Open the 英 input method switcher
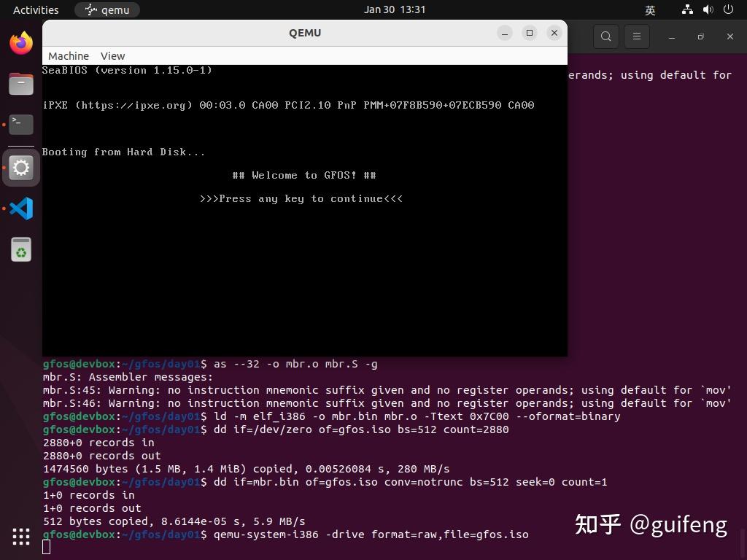Image resolution: width=747 pixels, height=560 pixels. click(x=649, y=9)
